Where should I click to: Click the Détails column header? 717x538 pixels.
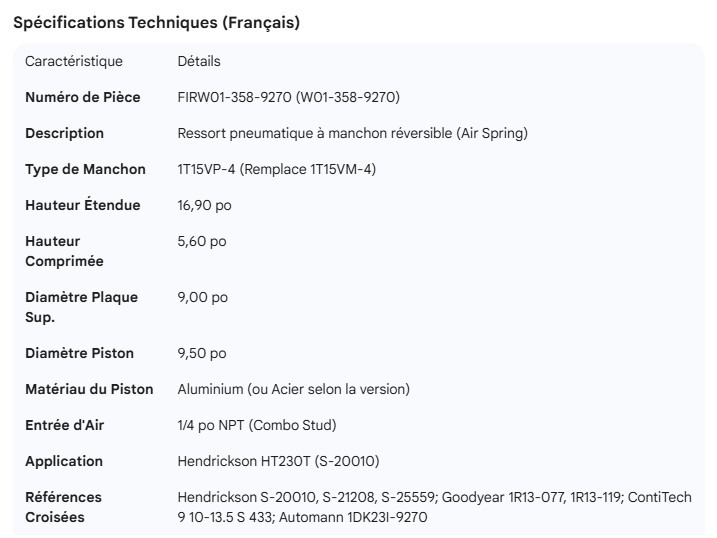tap(199, 61)
